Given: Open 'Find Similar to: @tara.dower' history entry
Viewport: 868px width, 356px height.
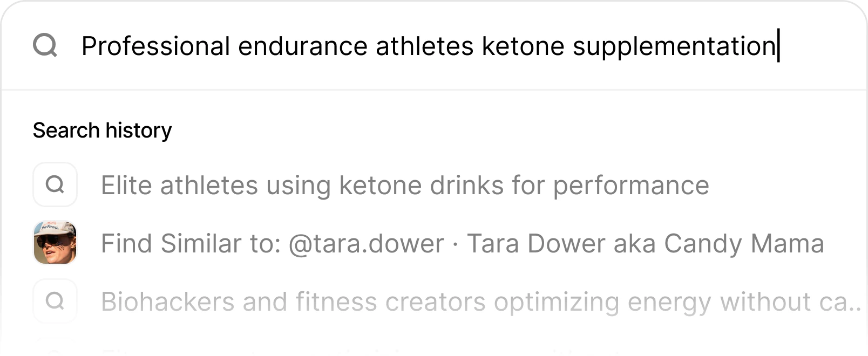Looking at the screenshot, I should coord(462,243).
